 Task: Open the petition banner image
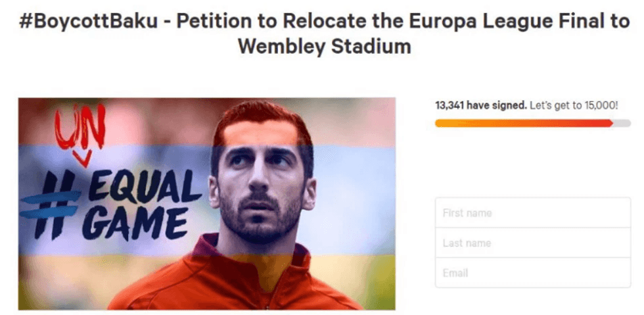(206, 203)
